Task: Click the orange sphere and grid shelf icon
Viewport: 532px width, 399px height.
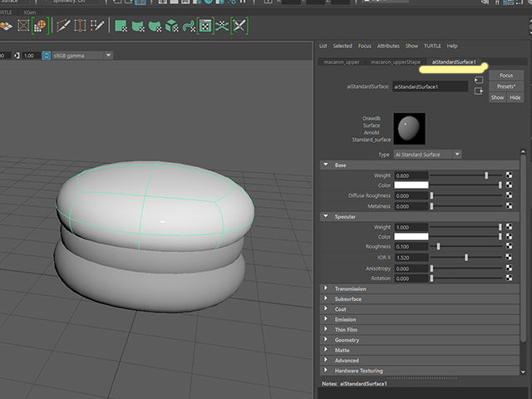Action: pyautogui.click(x=40, y=26)
